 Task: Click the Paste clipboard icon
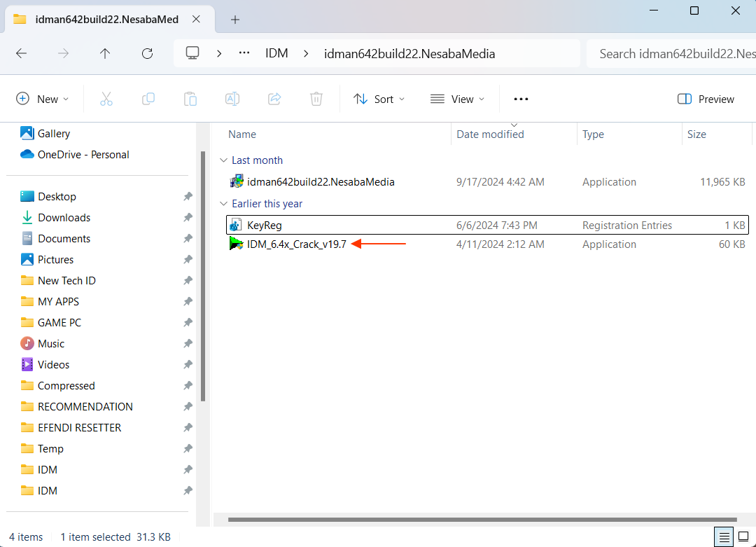pyautogui.click(x=190, y=99)
